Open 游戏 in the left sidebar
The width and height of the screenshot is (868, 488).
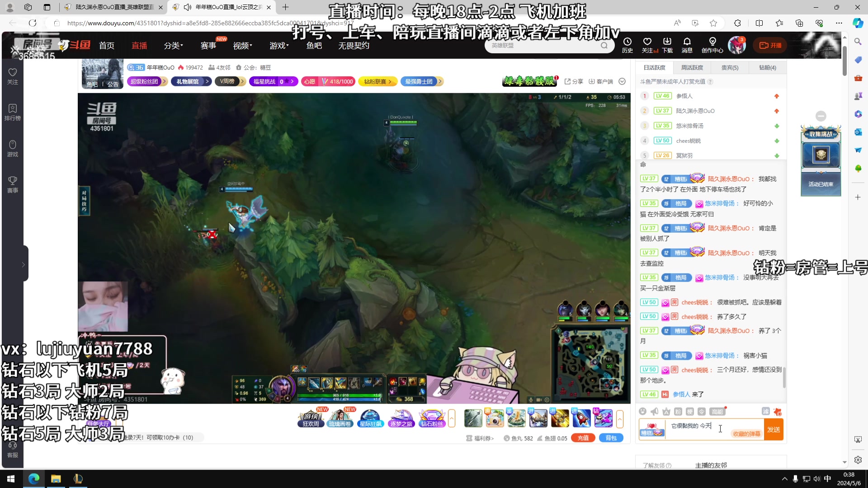(13, 148)
